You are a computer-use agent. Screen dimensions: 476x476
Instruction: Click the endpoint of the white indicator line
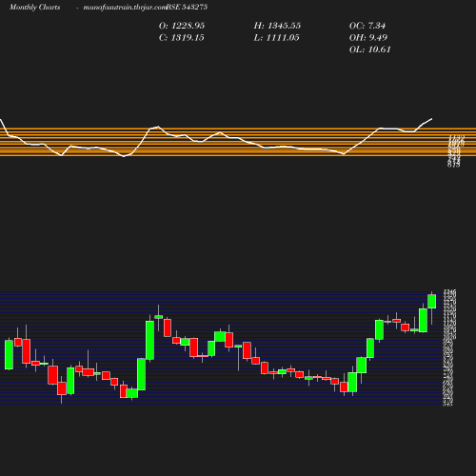pos(432,119)
